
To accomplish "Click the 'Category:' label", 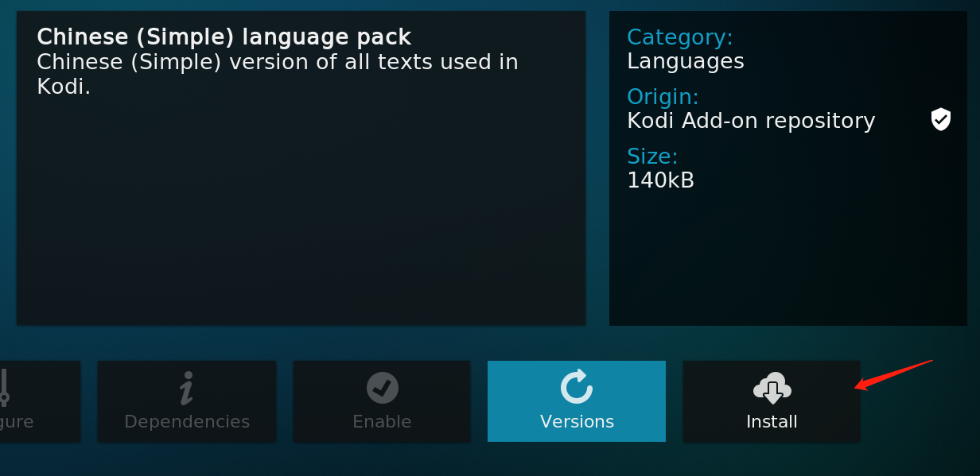I will tap(679, 37).
